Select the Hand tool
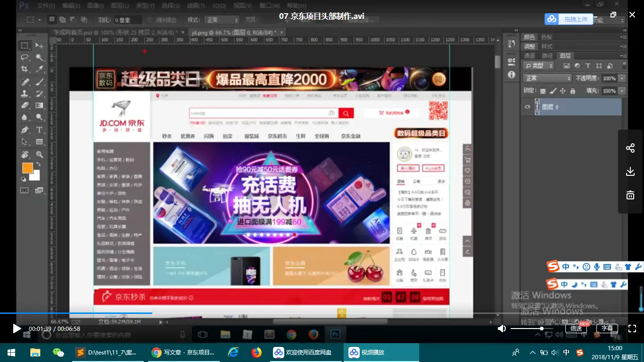The image size is (644, 362). [x=25, y=155]
